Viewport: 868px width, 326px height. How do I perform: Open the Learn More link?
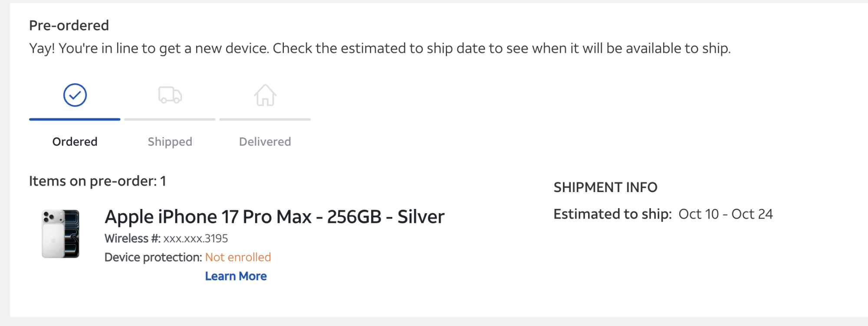(236, 276)
